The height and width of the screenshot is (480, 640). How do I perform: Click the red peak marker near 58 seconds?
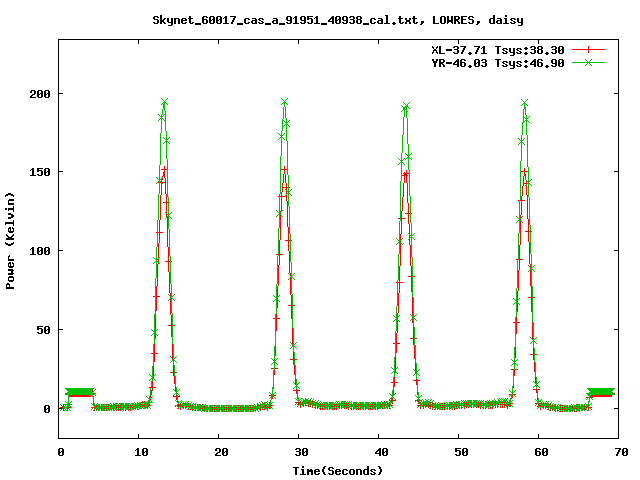coord(525,171)
